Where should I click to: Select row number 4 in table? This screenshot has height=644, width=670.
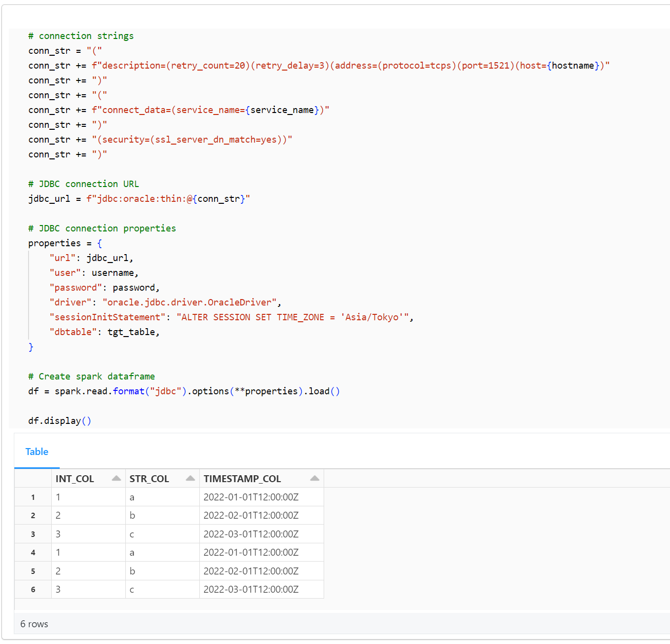coord(33,552)
